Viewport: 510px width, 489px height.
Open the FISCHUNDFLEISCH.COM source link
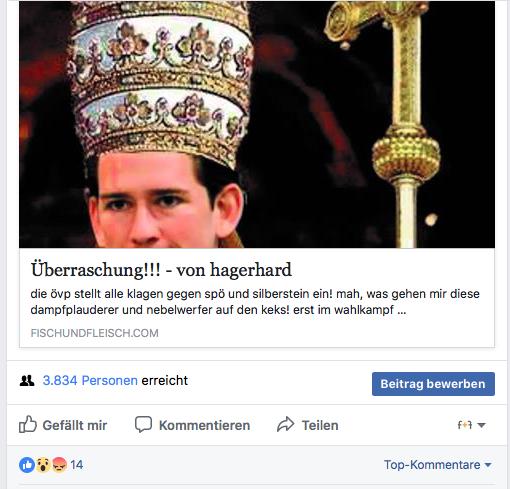(x=95, y=333)
